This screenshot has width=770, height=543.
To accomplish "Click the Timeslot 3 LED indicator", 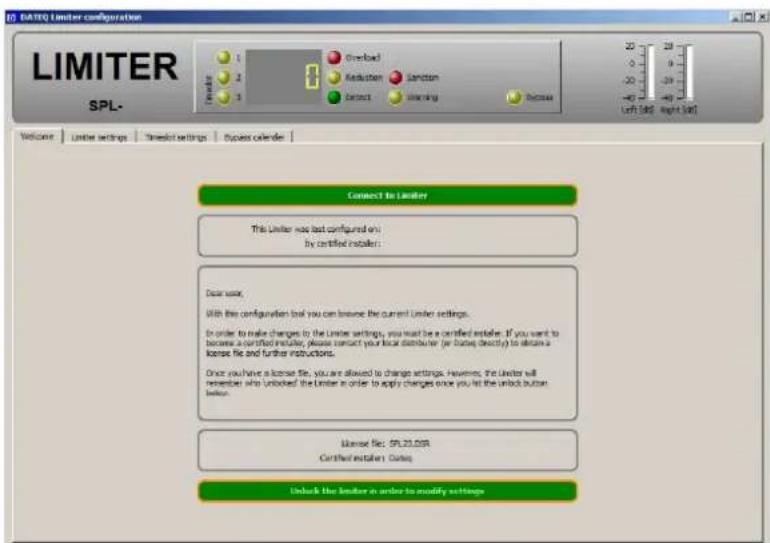I will coord(223,97).
